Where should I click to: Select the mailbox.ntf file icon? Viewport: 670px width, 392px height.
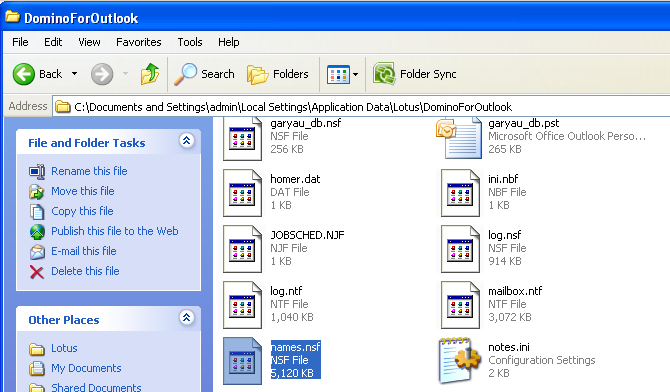point(460,305)
